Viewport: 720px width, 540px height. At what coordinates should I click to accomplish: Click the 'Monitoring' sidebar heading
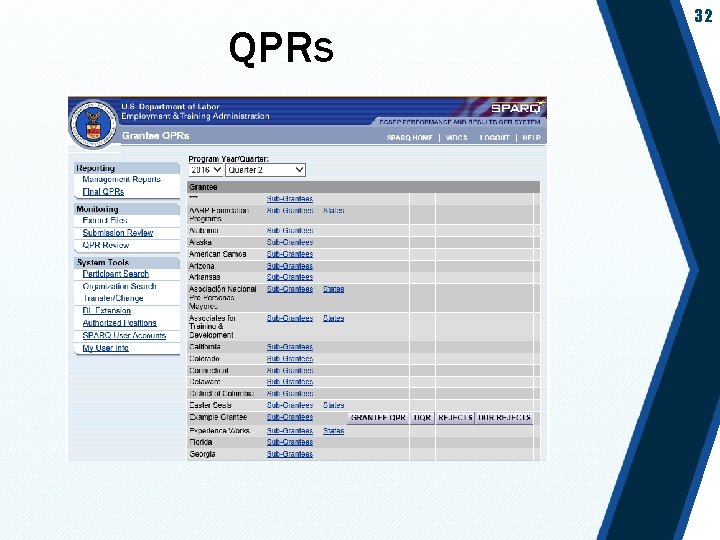click(x=97, y=209)
